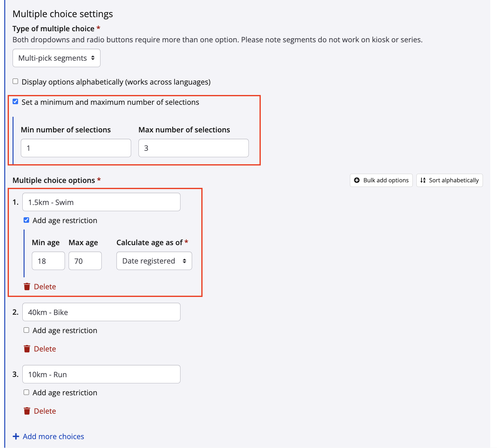Click the 40km - Bike option text field
497x448 pixels.
[101, 312]
